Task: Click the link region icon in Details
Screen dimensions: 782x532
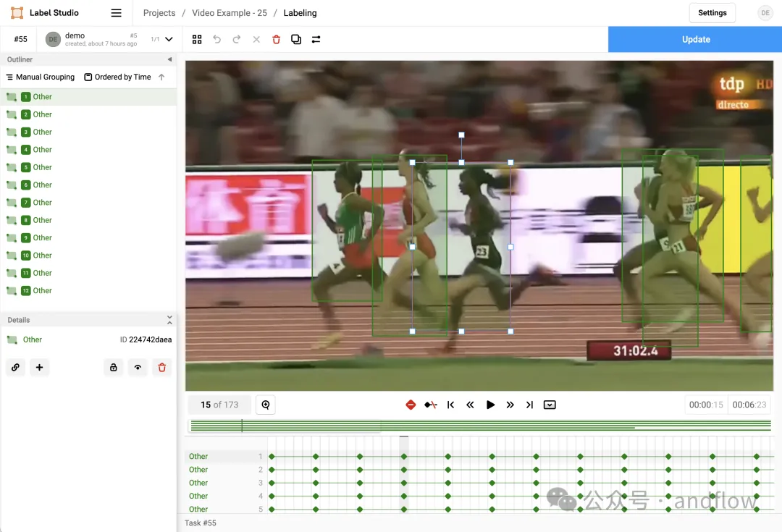Action: (x=15, y=368)
